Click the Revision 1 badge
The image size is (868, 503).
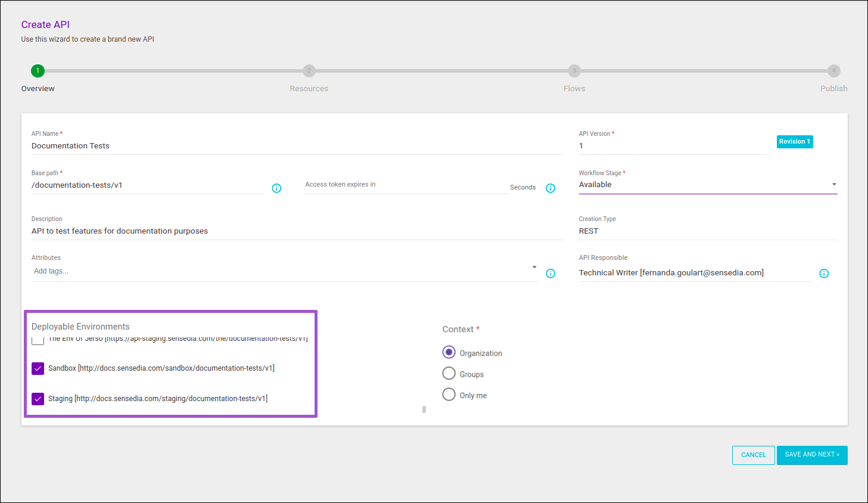[x=795, y=141]
